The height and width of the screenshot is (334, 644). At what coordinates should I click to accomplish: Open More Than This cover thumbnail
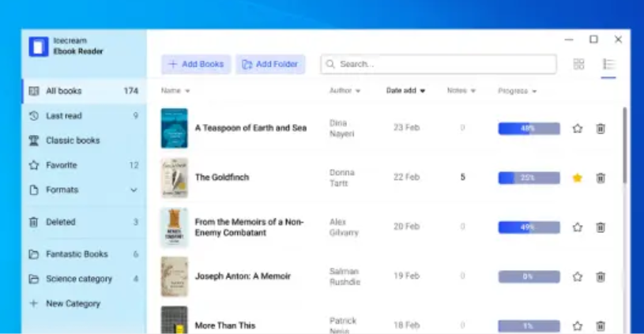pyautogui.click(x=174, y=320)
